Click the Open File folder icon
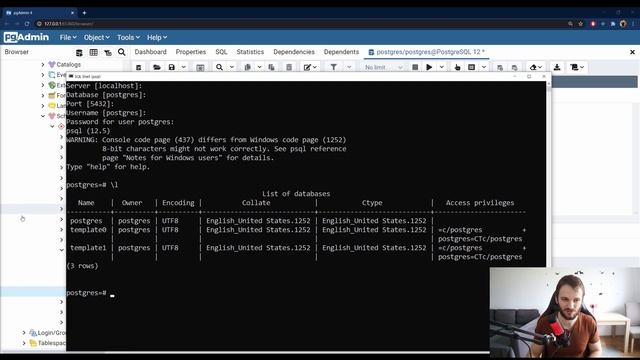 click(156, 67)
